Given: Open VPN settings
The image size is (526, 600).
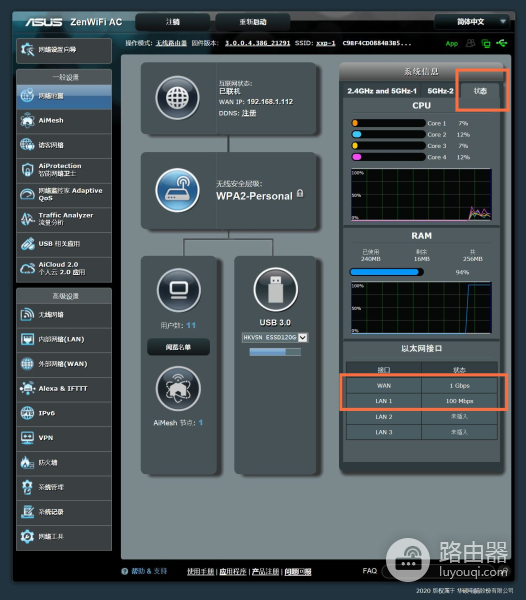Looking at the screenshot, I should pyautogui.click(x=64, y=438).
